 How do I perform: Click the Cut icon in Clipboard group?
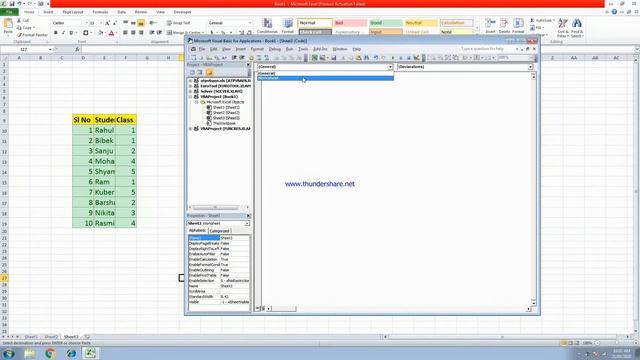pyautogui.click(x=19, y=20)
